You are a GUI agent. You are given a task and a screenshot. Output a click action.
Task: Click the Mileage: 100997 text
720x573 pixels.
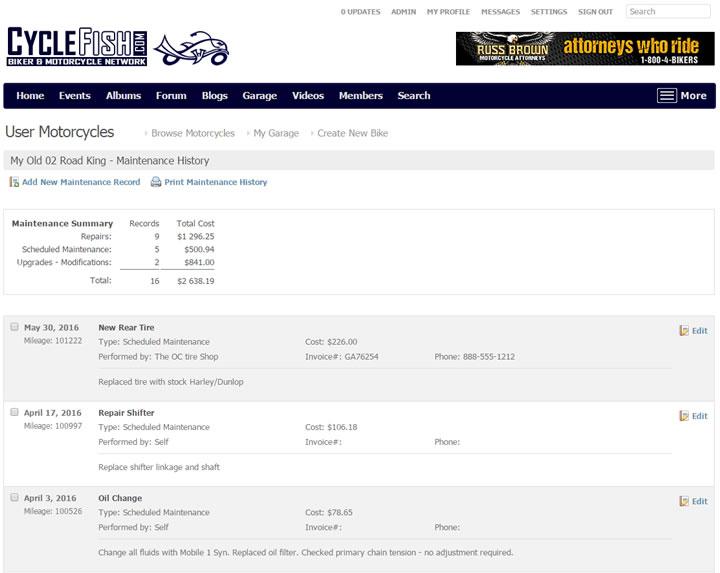[53, 426]
